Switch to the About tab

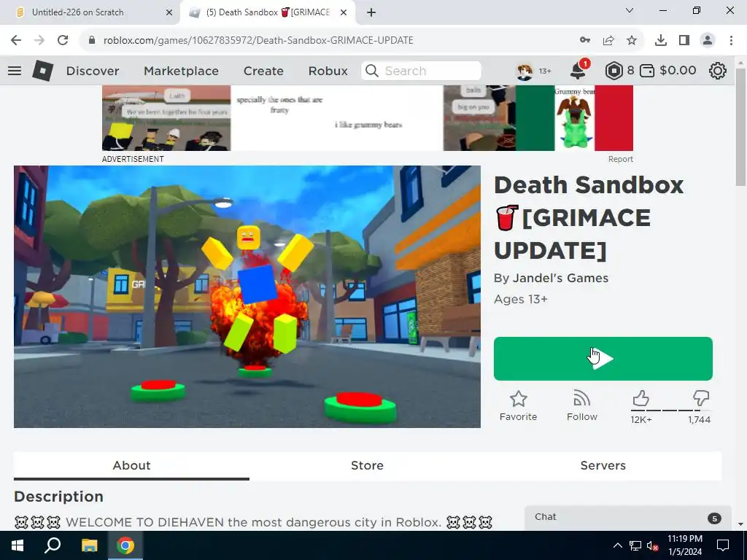click(x=131, y=465)
